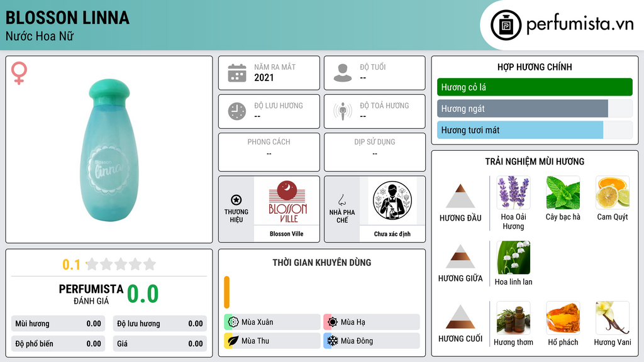Click the Hoa Oải Hương lavender image
The image size is (644, 362).
513,192
